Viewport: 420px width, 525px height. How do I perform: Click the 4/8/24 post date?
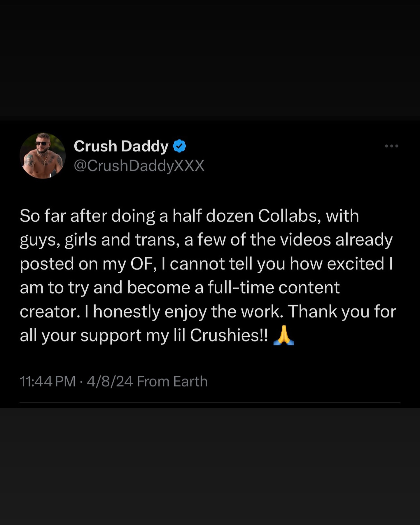point(110,381)
